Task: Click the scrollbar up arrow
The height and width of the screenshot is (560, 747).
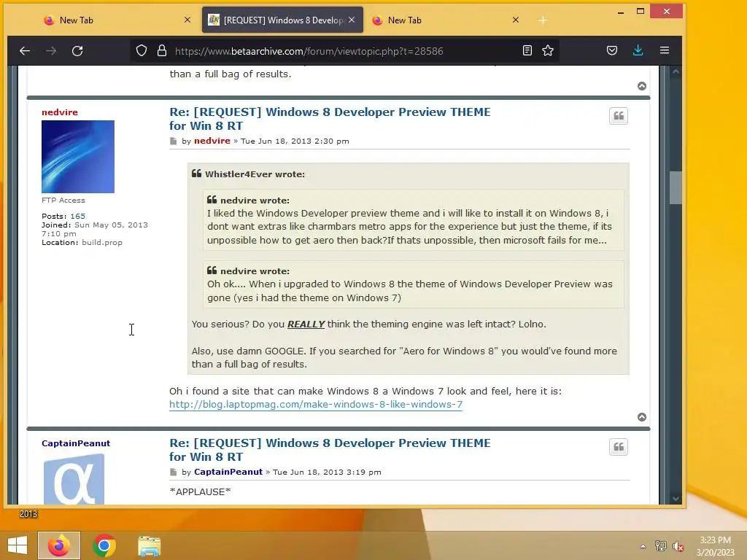Action: tap(676, 72)
